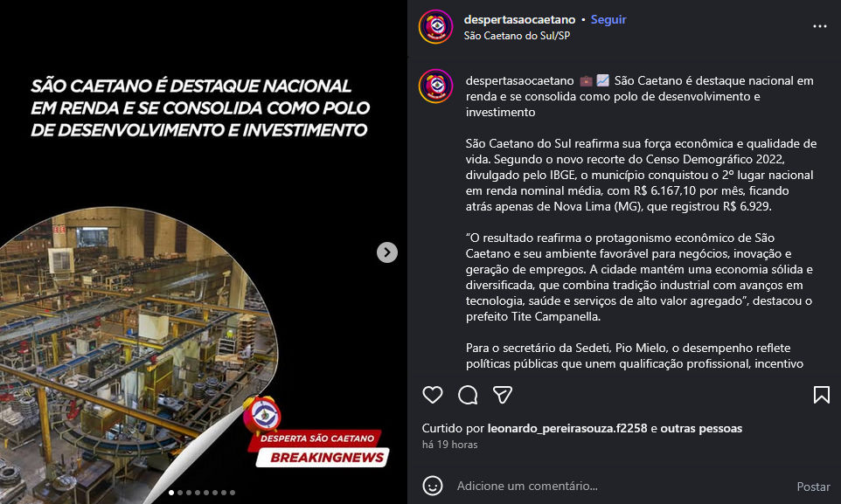The image size is (841, 504).
Task: Open the há 19 horas timestamp
Action: pos(449,445)
